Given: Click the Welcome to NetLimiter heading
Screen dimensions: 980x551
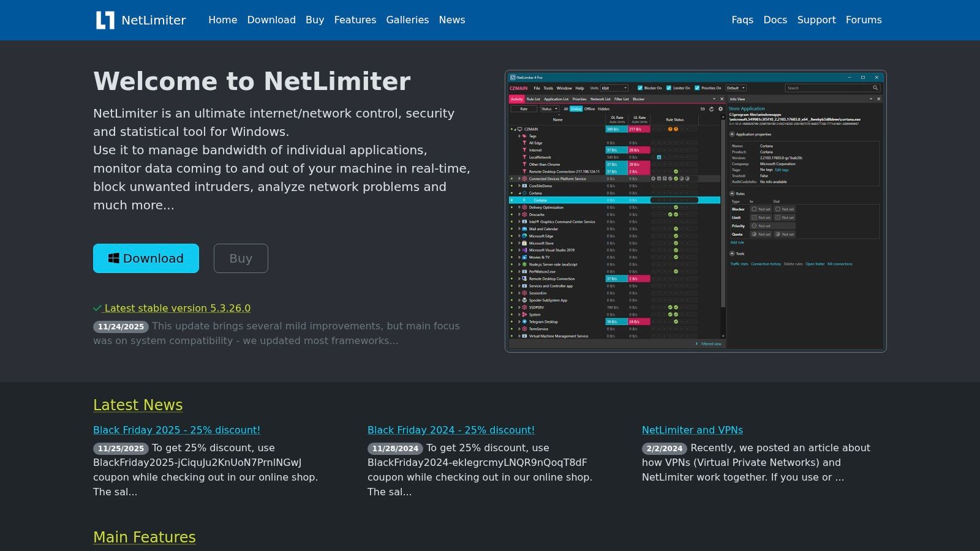Looking at the screenshot, I should click(x=252, y=81).
